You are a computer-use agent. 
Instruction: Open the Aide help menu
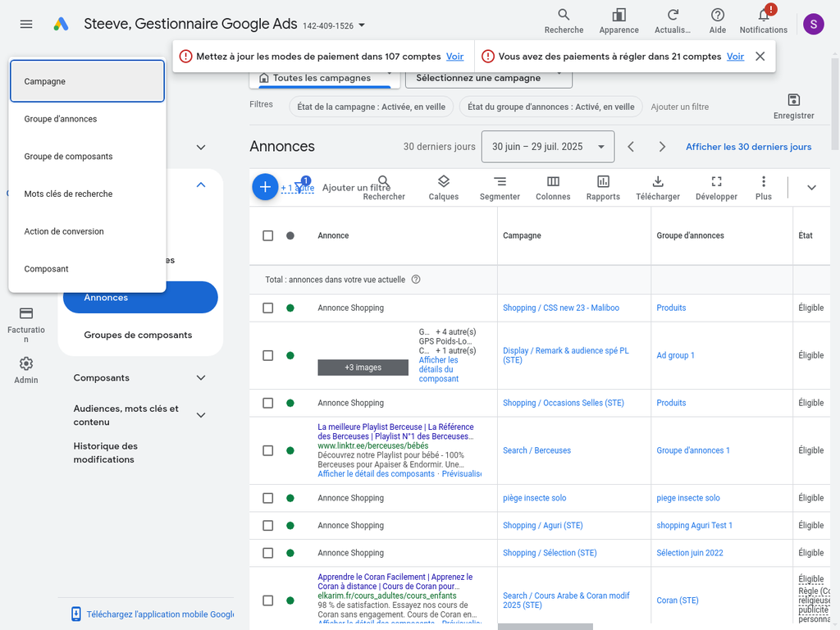(x=717, y=21)
